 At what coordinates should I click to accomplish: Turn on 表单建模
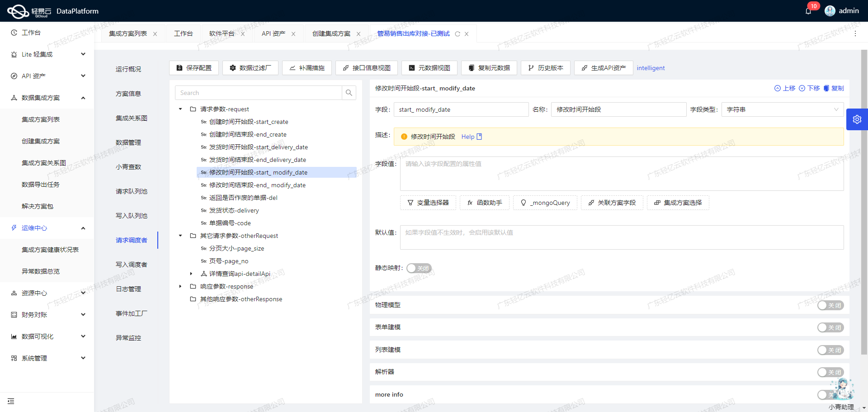point(830,327)
